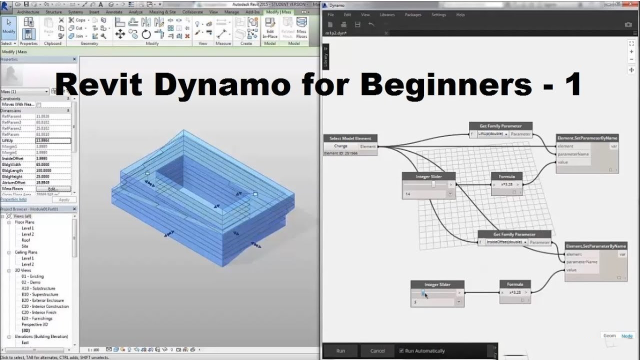Open the Mass Floors tool
641x360 pixels.
click(x=302, y=28)
